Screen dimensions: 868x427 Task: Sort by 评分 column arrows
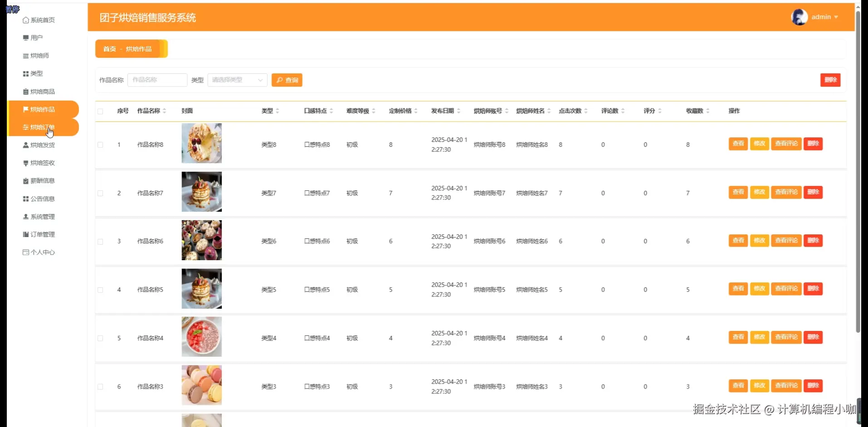(660, 111)
